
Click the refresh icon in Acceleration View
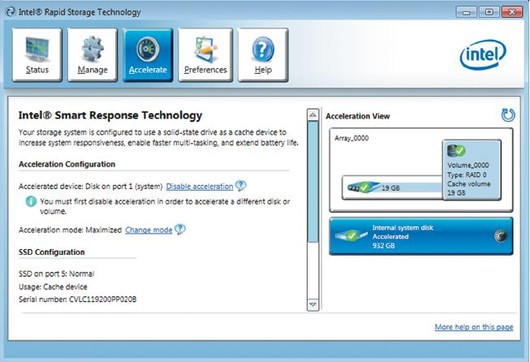tap(508, 115)
